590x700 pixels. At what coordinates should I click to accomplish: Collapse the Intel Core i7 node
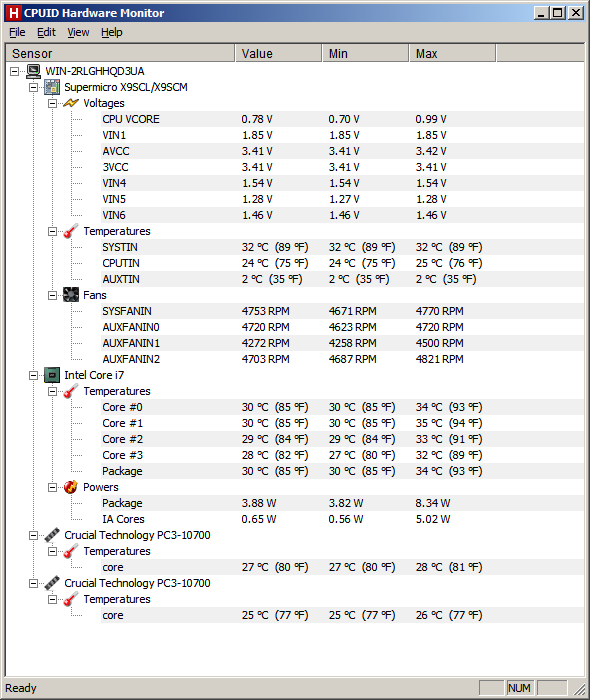point(33,375)
